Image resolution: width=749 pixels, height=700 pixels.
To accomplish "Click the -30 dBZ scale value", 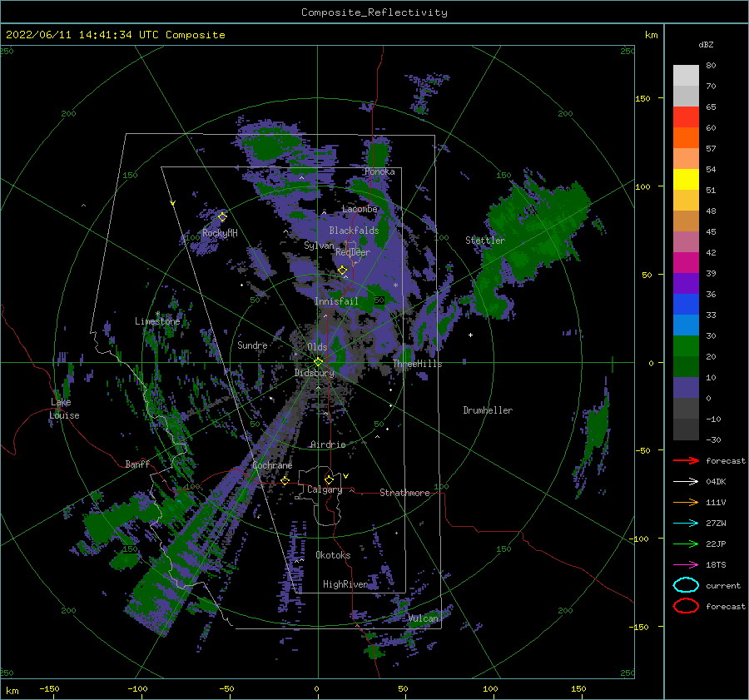I will pos(713,439).
